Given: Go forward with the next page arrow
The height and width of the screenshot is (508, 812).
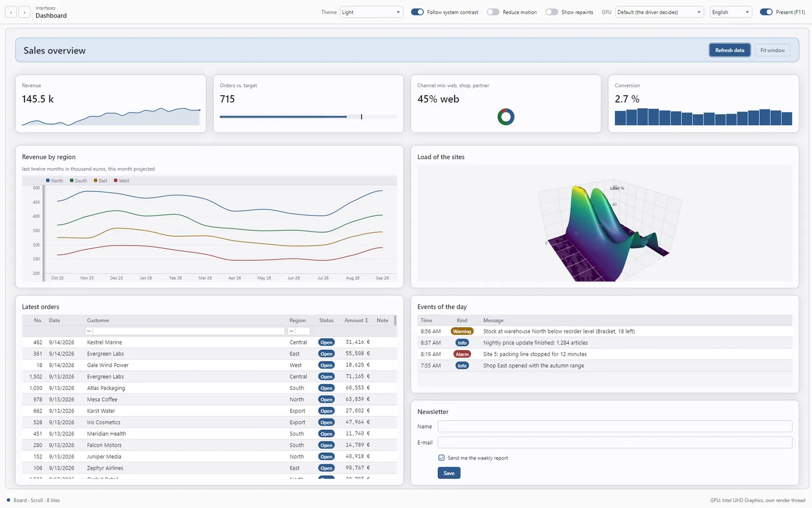Looking at the screenshot, I should [24, 12].
